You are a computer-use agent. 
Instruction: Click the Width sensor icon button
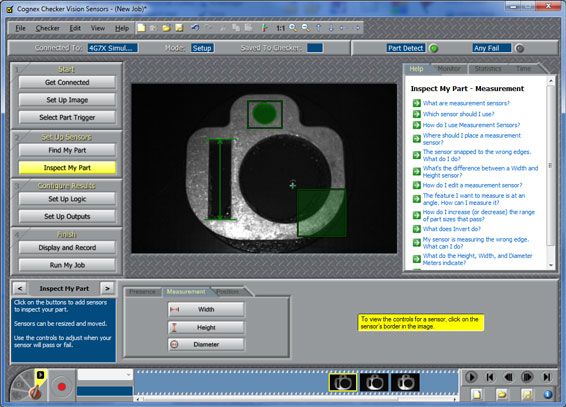pyautogui.click(x=206, y=309)
